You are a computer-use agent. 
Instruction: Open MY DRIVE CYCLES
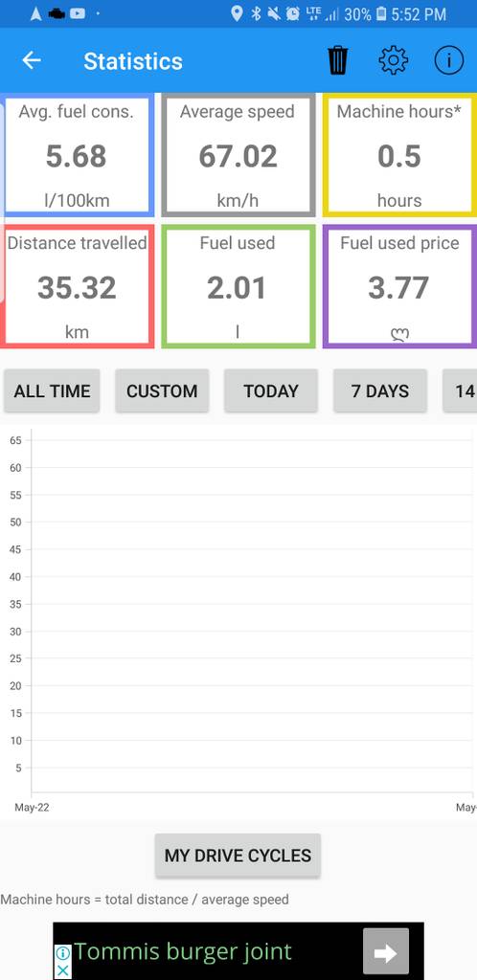238,855
